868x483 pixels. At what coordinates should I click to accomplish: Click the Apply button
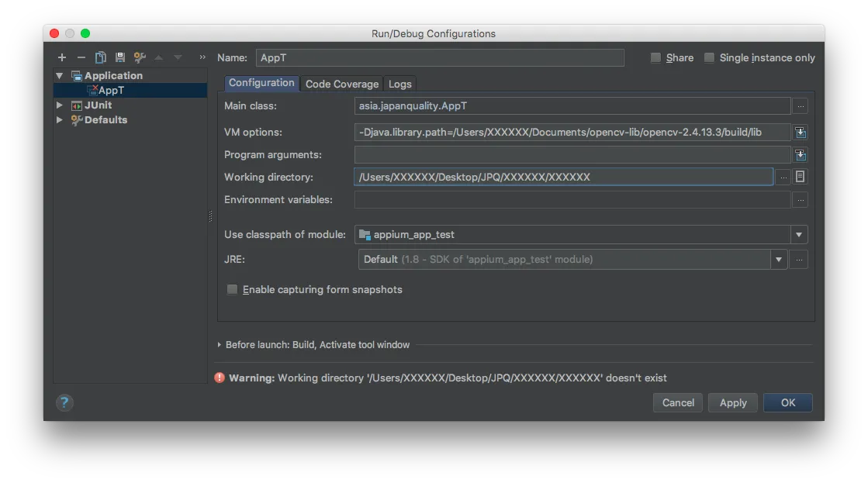(732, 402)
